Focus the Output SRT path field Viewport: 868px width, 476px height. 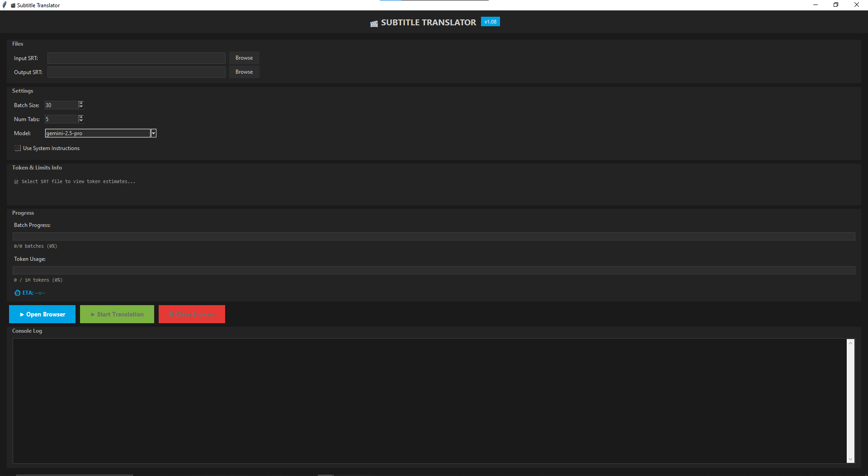click(136, 72)
